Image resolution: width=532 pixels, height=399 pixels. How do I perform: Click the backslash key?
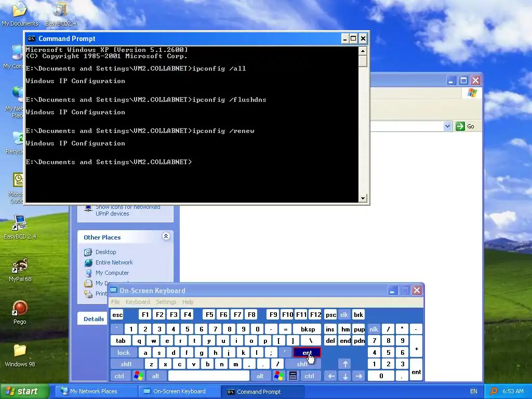311,341
